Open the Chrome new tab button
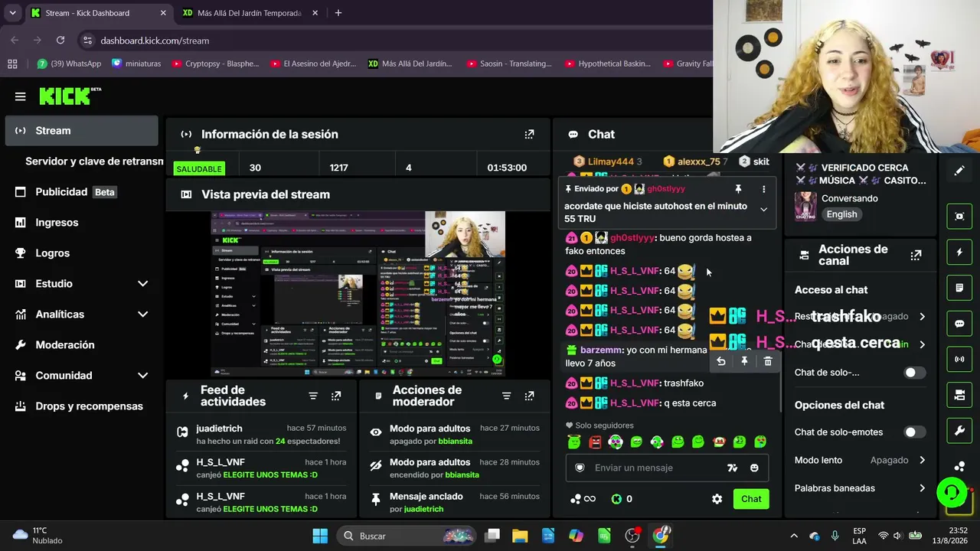Screen dimensions: 980x551 [338, 13]
